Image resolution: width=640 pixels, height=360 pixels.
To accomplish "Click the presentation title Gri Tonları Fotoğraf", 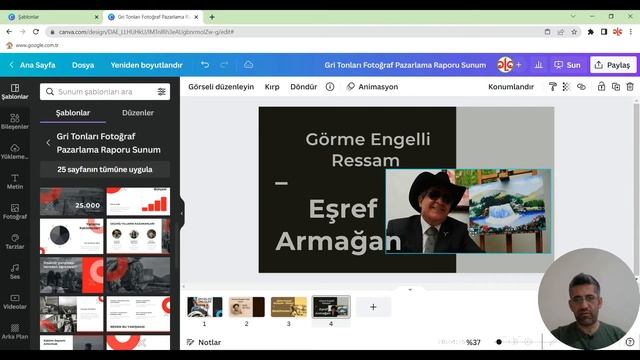I will pos(405,65).
